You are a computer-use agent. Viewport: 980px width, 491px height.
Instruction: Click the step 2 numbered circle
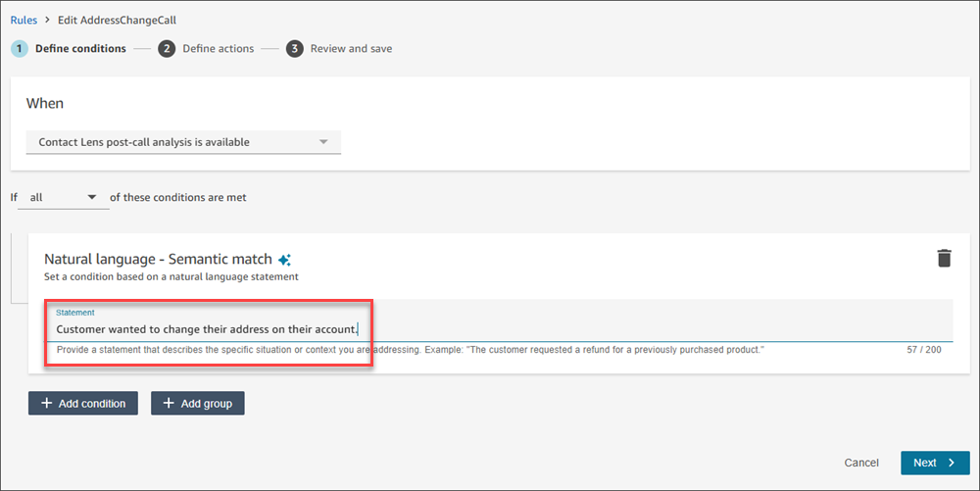(167, 48)
